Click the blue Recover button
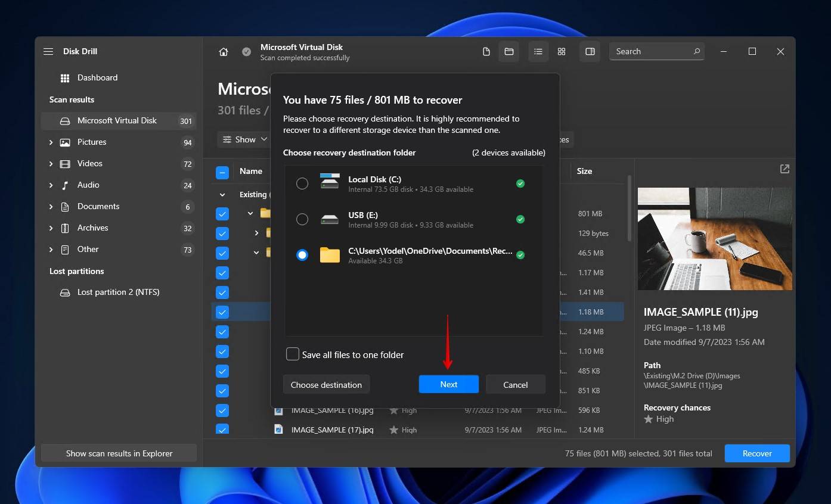The image size is (831, 504). pos(757,453)
